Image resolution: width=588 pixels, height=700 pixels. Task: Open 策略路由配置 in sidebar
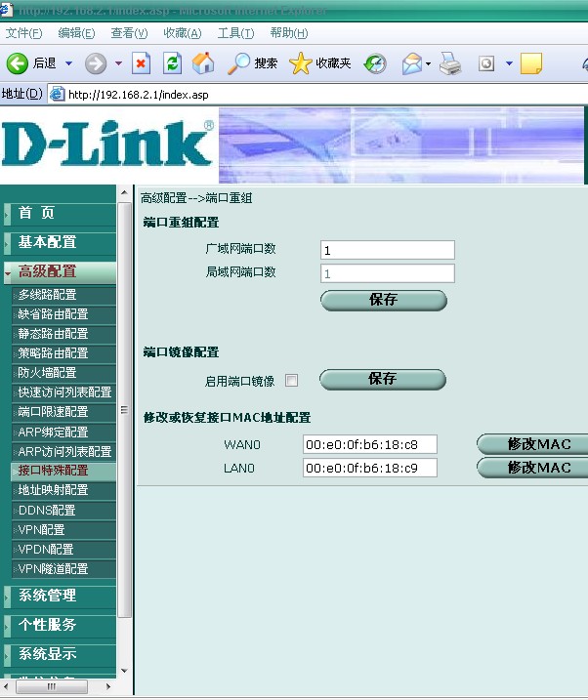[63, 353]
